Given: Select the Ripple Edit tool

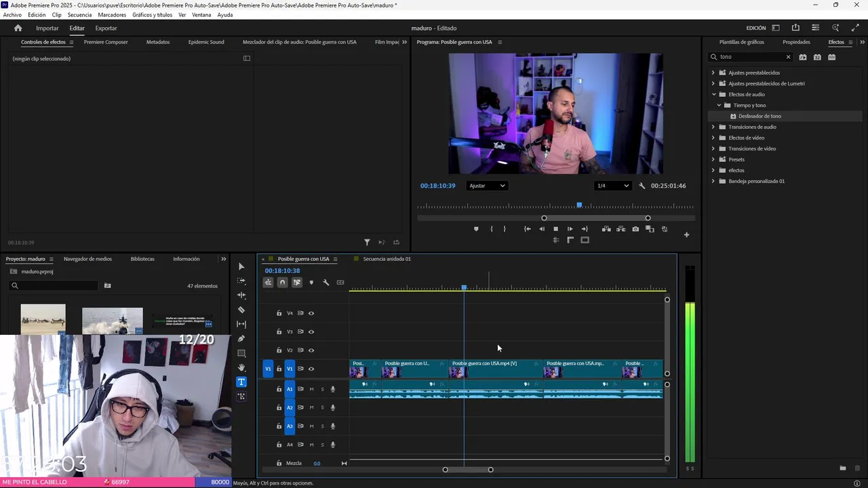Looking at the screenshot, I should click(241, 296).
